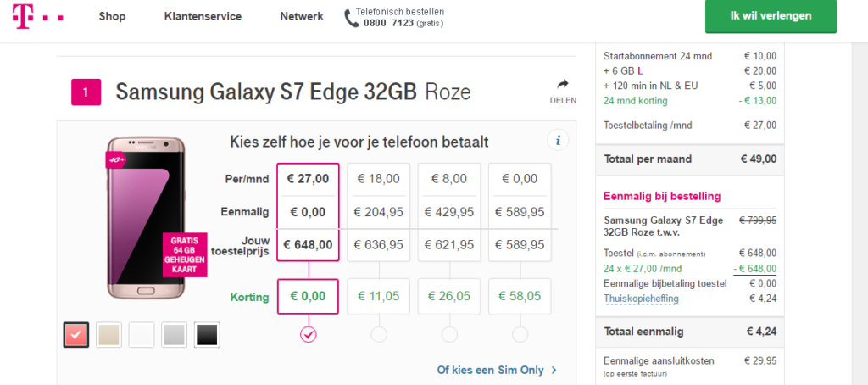The height and width of the screenshot is (385, 868).
Task: Open the Klantenservice menu
Action: point(203,16)
